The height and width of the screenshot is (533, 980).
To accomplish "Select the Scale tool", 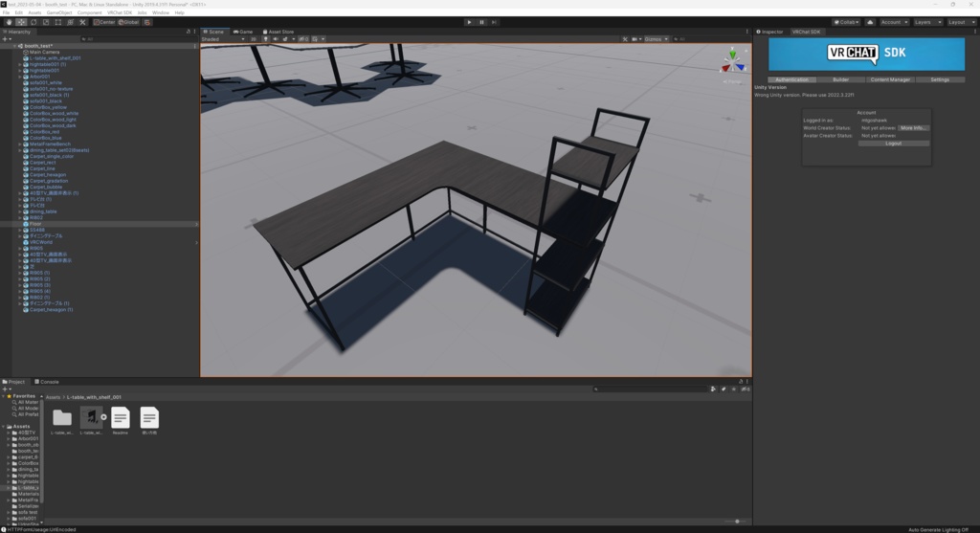I will 46,22.
